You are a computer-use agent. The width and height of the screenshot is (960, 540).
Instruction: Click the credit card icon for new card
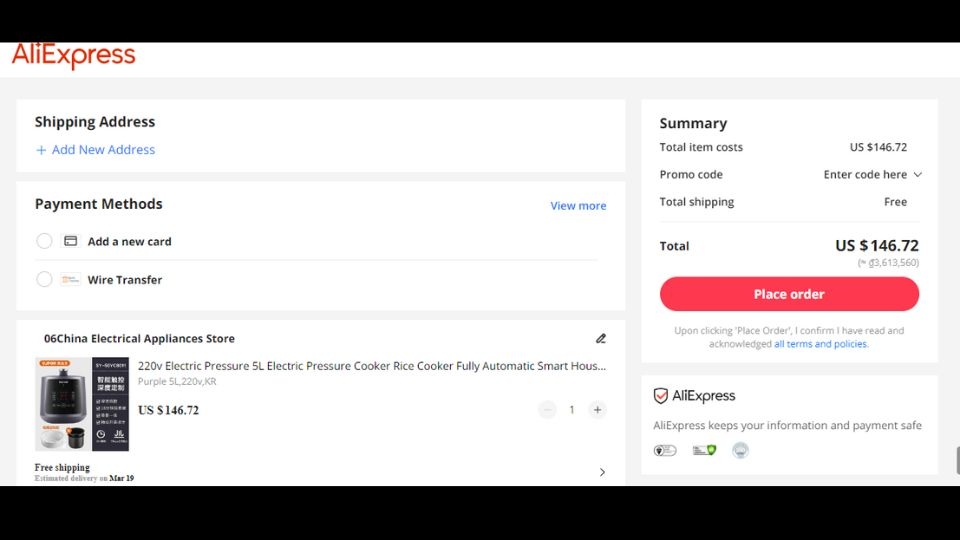click(70, 241)
